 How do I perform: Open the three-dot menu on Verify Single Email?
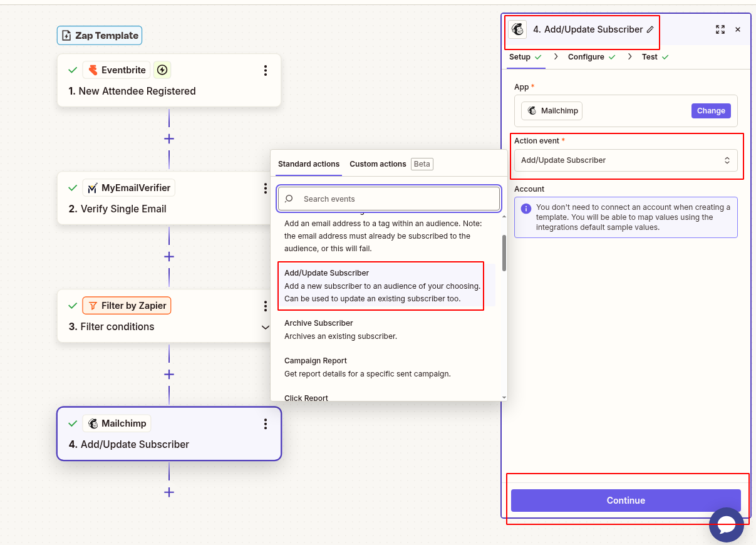(x=265, y=187)
